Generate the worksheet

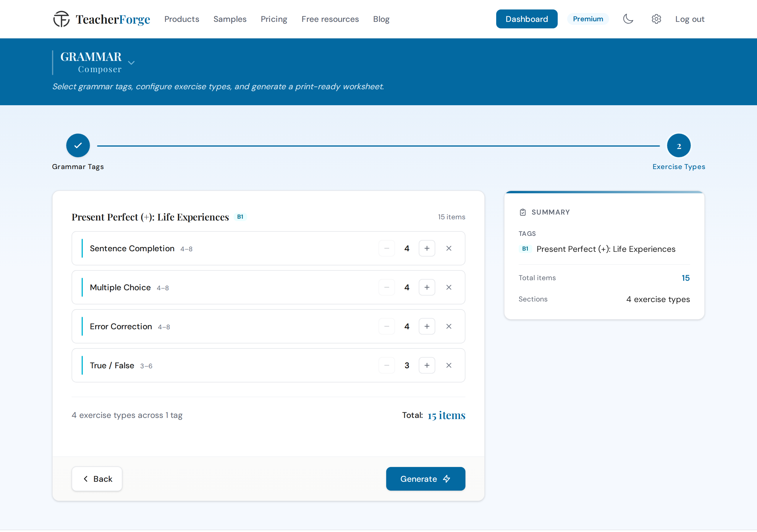[x=425, y=479]
